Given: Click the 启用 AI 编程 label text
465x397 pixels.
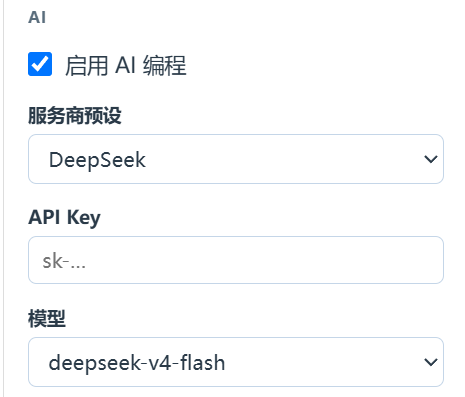Looking at the screenshot, I should pyautogui.click(x=126, y=65).
